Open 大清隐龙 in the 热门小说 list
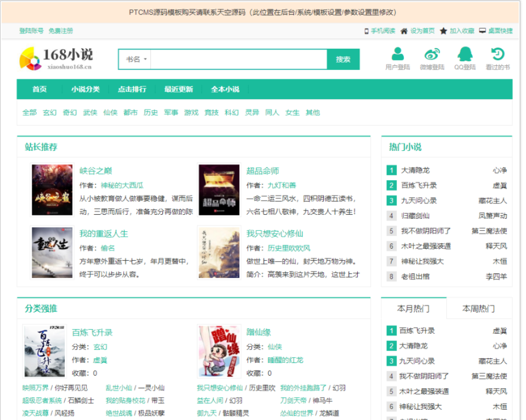526x420 pixels. [415, 170]
